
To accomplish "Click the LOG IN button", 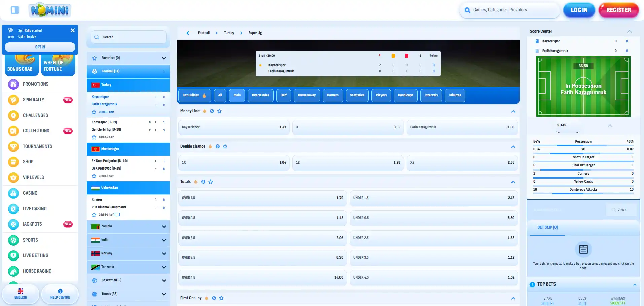I will tap(579, 10).
